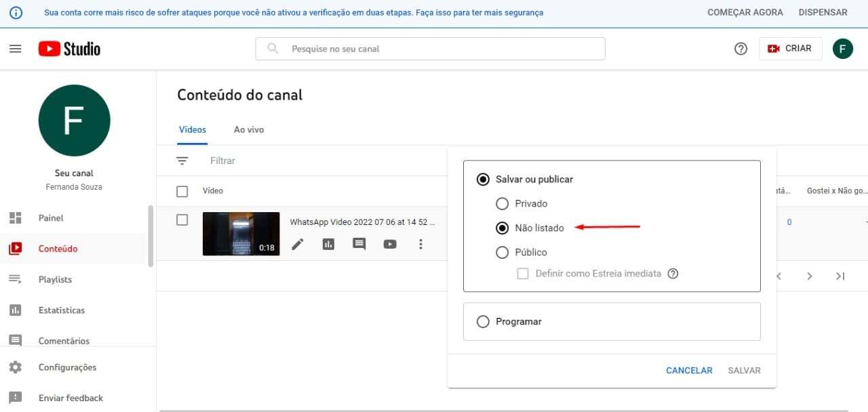Select the Público visibility option
This screenshot has height=412, width=868.
point(502,252)
